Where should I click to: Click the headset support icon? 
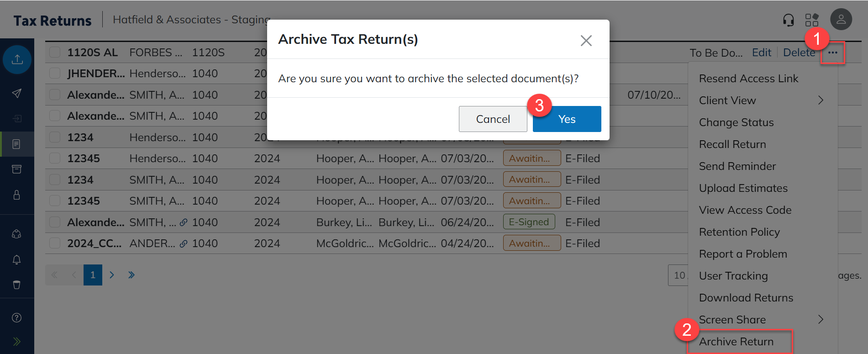click(788, 20)
